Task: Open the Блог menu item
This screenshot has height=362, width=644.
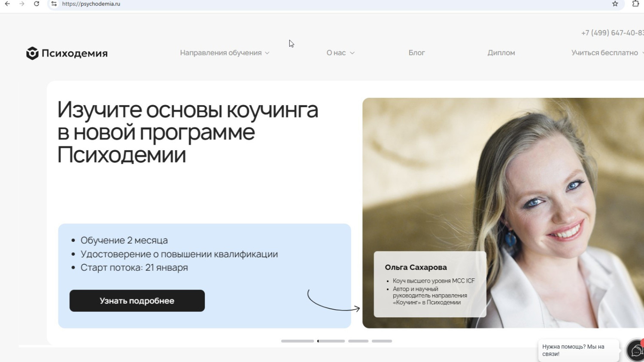Action: [416, 53]
